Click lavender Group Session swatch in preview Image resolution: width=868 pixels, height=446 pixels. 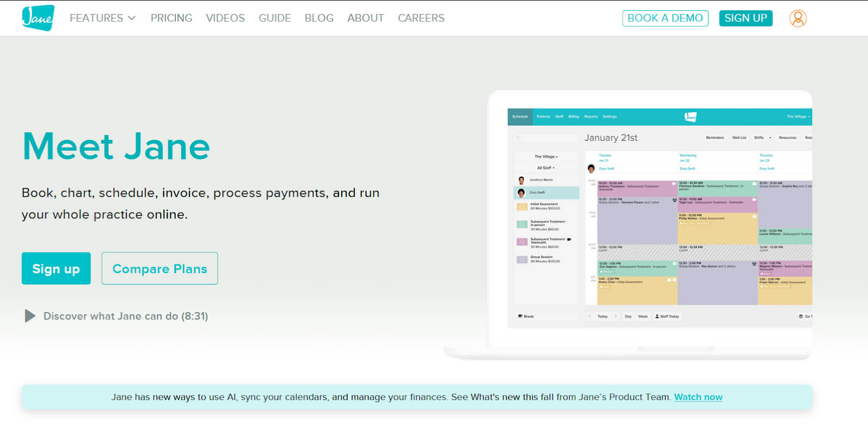[x=522, y=260]
